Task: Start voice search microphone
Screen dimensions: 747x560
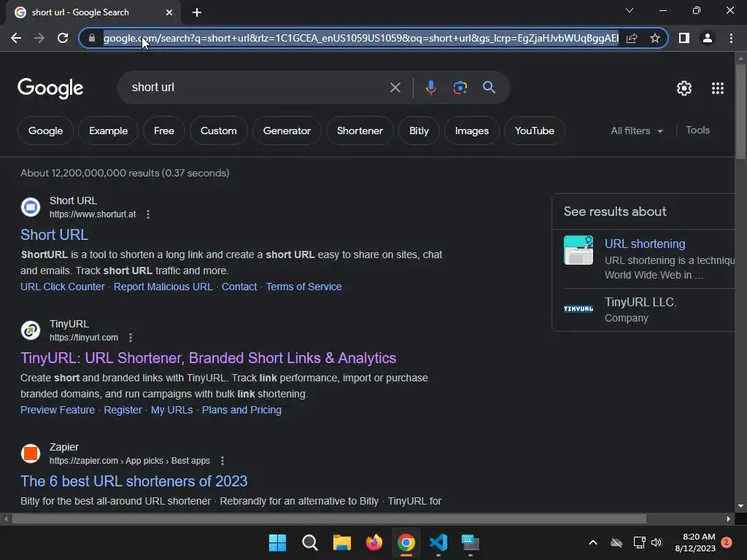Action: pos(430,87)
